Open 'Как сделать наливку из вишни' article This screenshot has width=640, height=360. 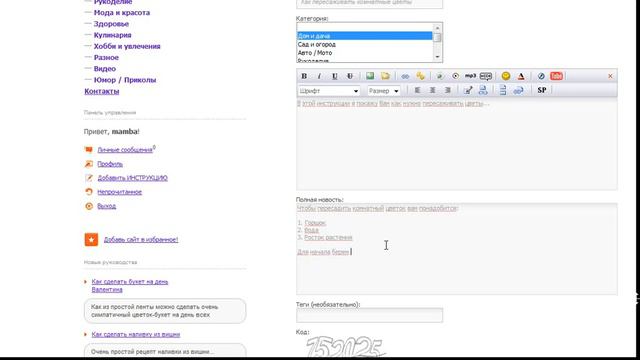click(x=136, y=334)
